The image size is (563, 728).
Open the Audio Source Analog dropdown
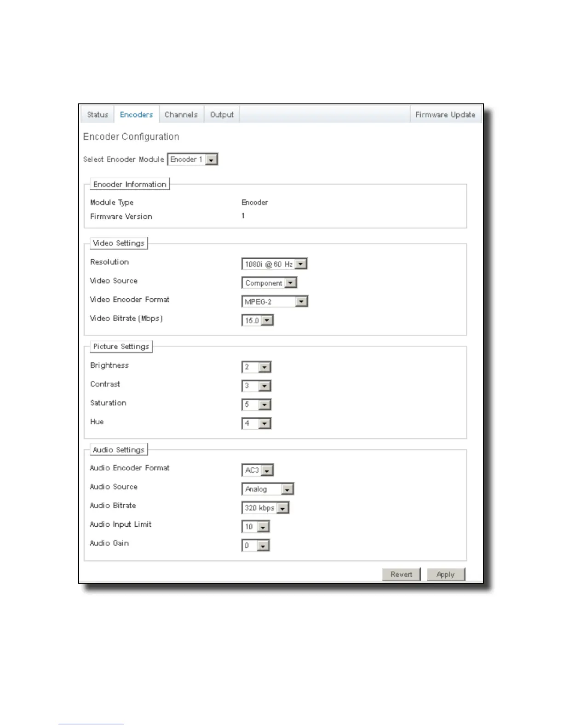268,489
